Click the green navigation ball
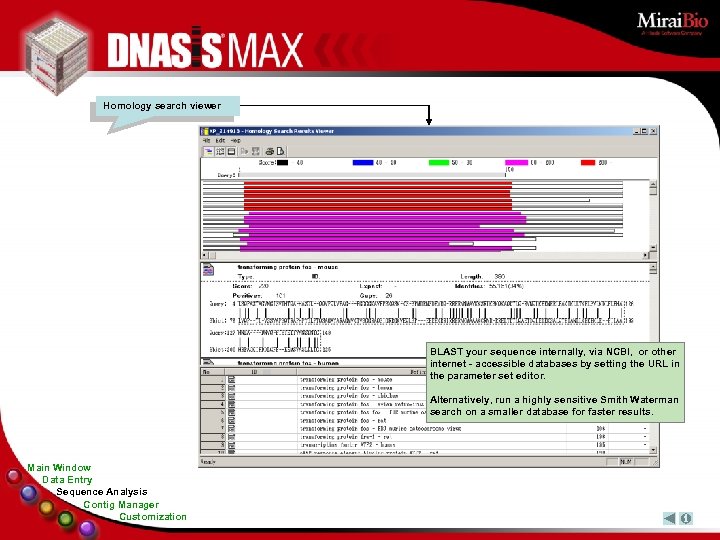This screenshot has width=720, height=540. (66, 519)
